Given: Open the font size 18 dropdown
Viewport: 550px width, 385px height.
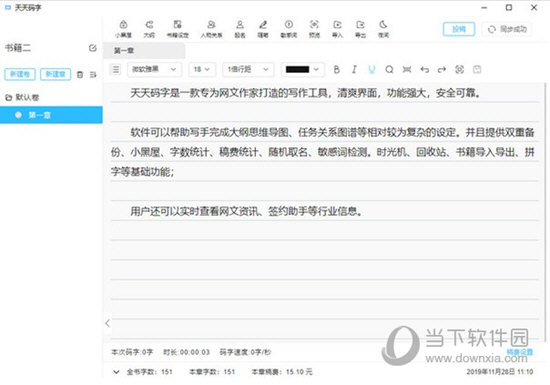Looking at the screenshot, I should (x=202, y=69).
